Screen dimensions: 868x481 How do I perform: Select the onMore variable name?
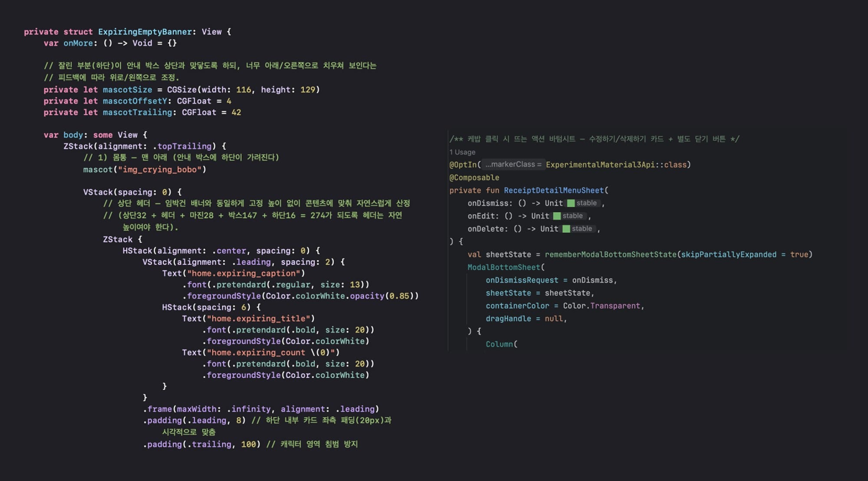(x=78, y=43)
